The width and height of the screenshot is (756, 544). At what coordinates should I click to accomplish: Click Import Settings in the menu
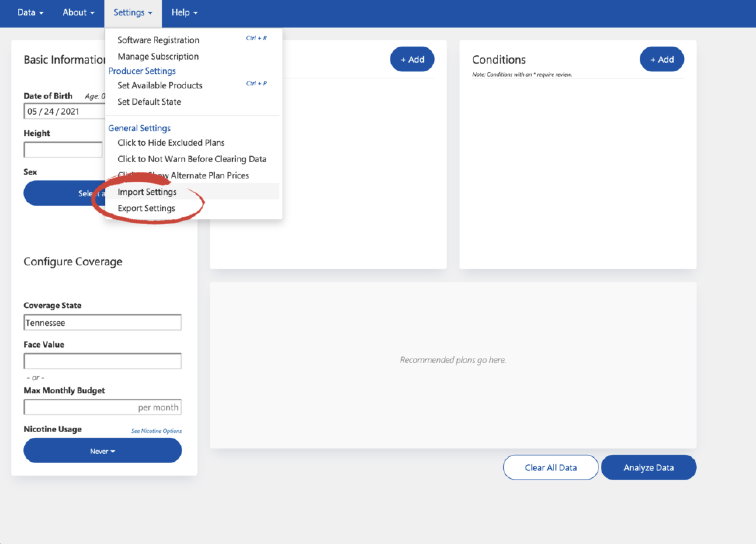click(147, 192)
